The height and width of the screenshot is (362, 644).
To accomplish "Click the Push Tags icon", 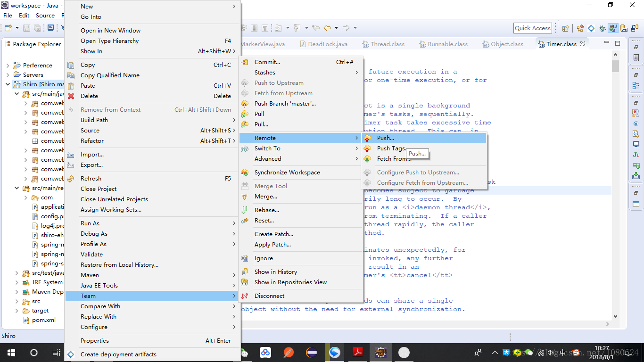I will click(367, 148).
